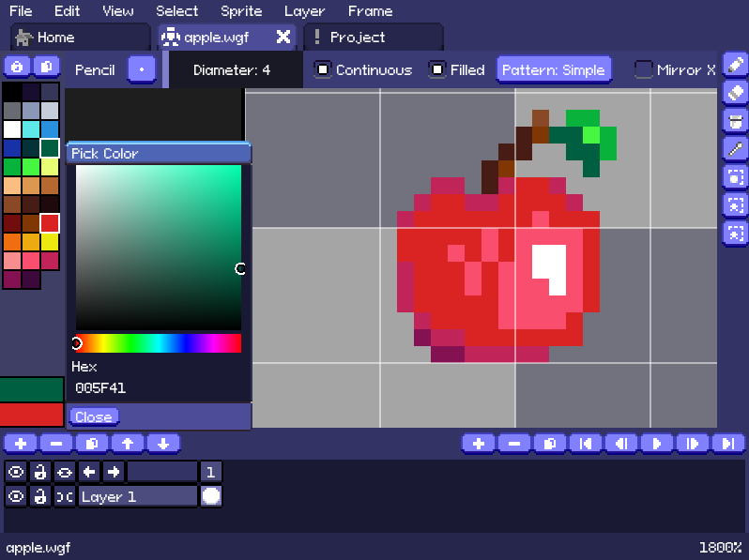Lock Layer 1 with its padlock icon
The width and height of the screenshot is (749, 560).
pos(40,496)
